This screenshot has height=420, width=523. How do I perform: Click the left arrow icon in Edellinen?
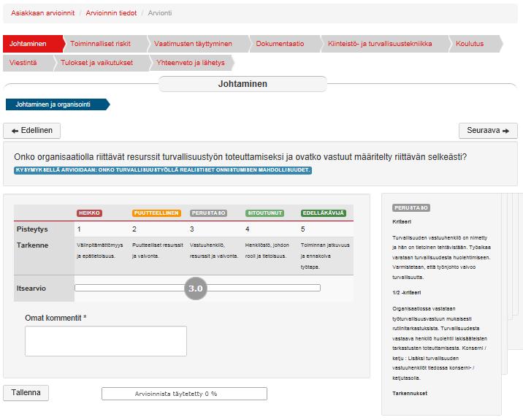coord(15,131)
